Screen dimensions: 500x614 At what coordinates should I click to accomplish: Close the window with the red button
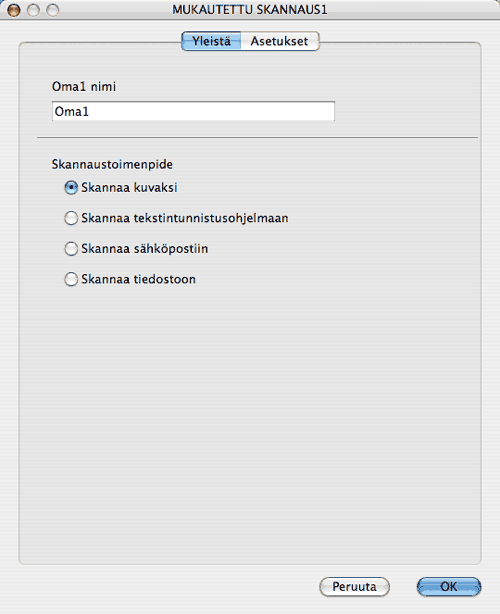pos(14,10)
